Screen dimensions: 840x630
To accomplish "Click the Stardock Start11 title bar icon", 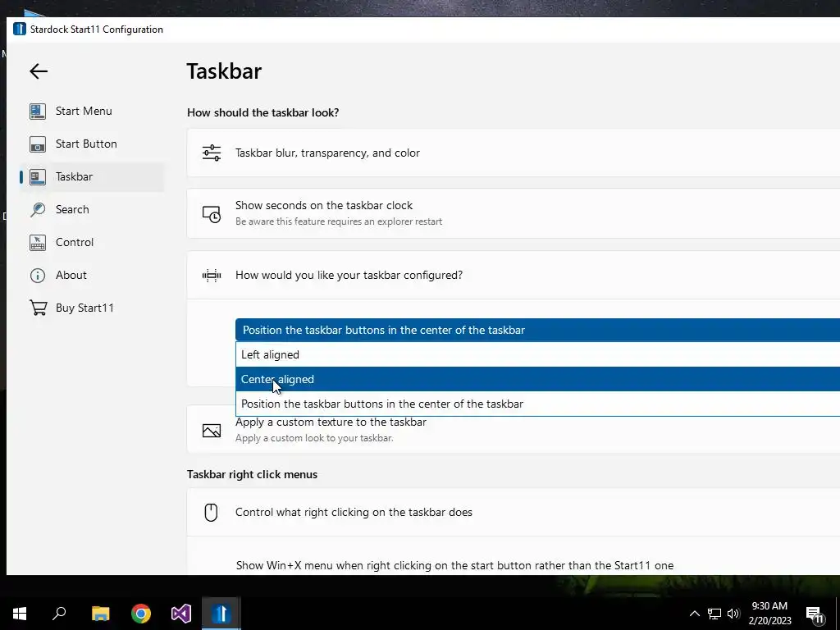I will point(20,29).
